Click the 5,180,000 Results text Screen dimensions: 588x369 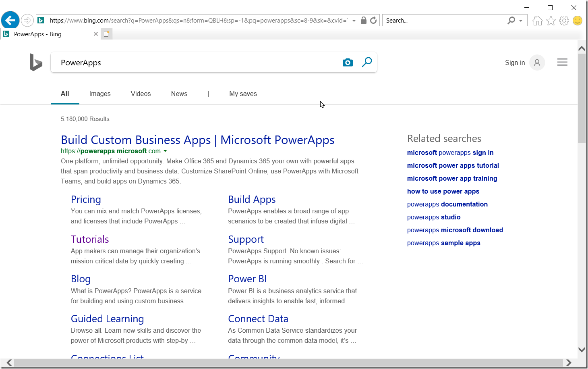85,119
